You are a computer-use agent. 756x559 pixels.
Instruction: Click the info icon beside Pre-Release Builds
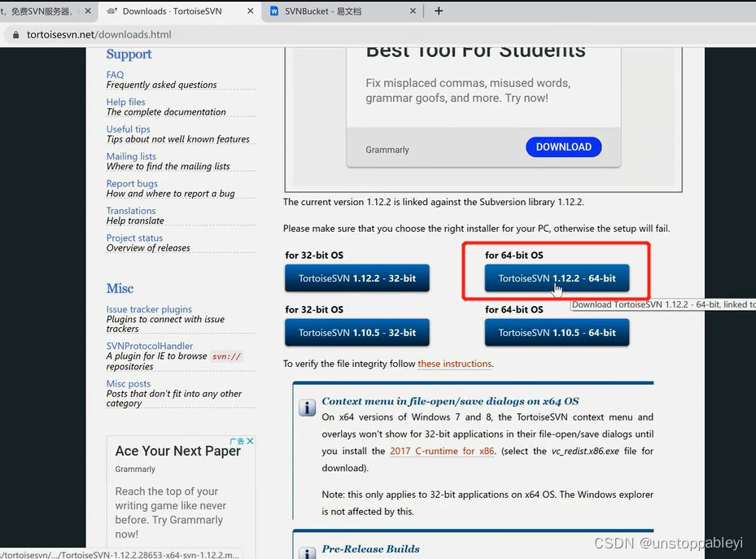point(307,553)
